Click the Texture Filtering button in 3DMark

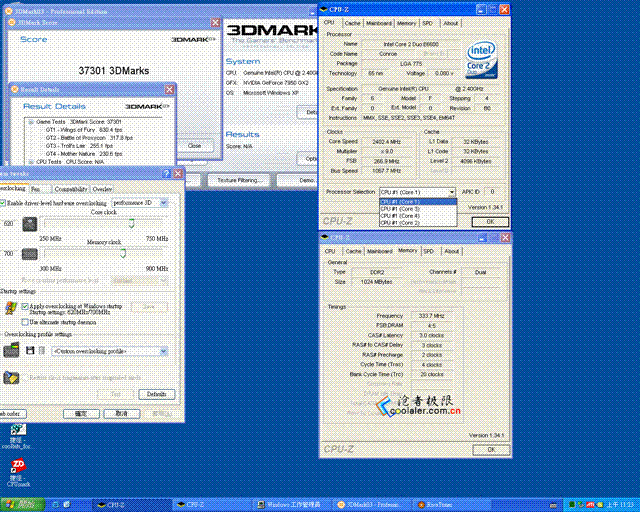pos(238,180)
